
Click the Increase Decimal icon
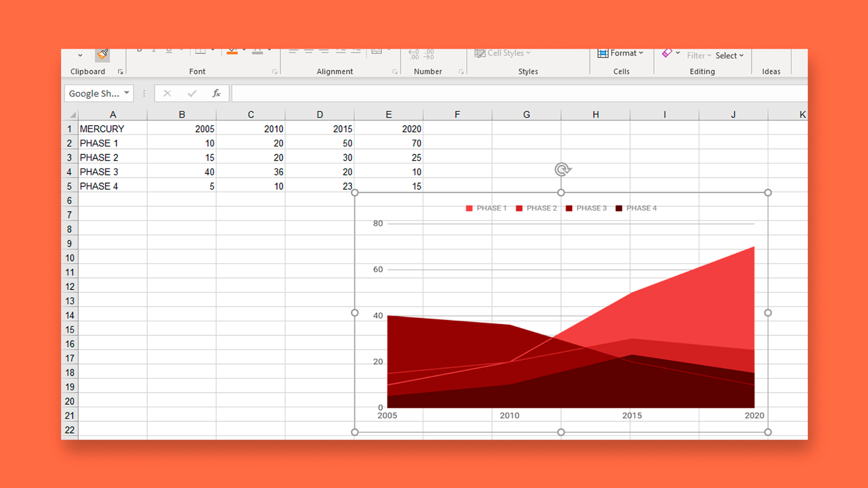click(414, 55)
